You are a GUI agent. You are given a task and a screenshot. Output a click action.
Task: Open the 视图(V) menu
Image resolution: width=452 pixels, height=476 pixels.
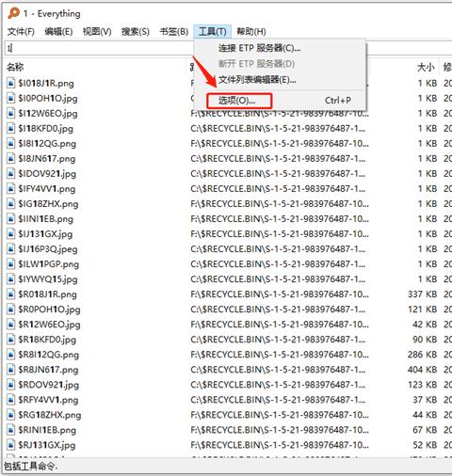point(97,31)
